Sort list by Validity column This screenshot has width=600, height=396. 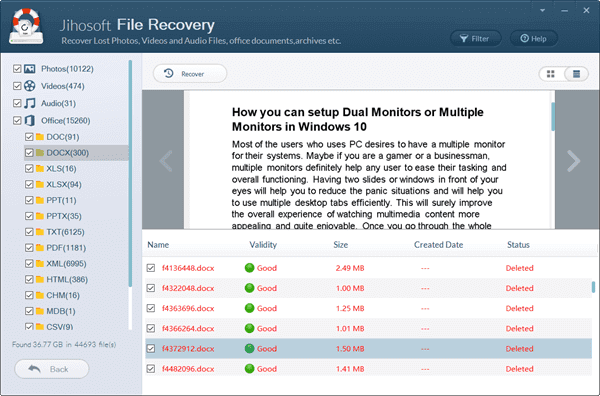263,245
